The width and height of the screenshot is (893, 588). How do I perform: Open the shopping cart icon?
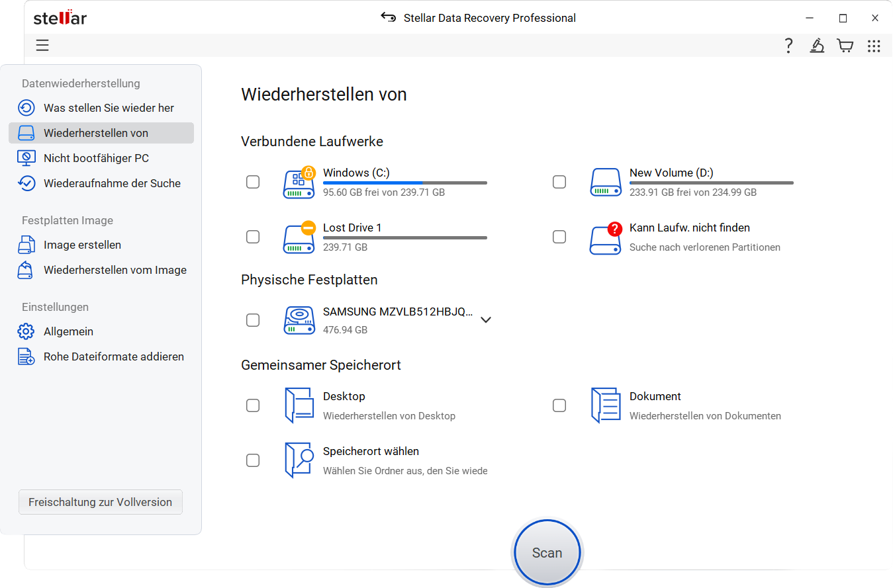pyautogui.click(x=845, y=46)
